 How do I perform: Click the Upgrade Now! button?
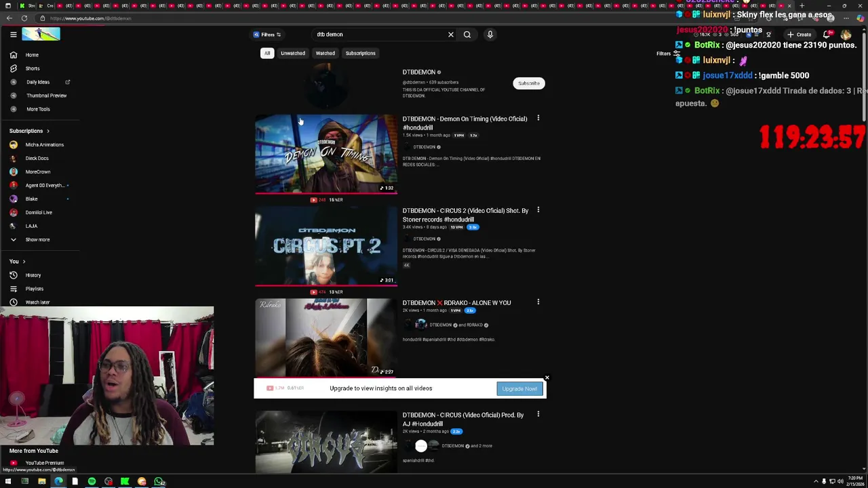coord(519,389)
